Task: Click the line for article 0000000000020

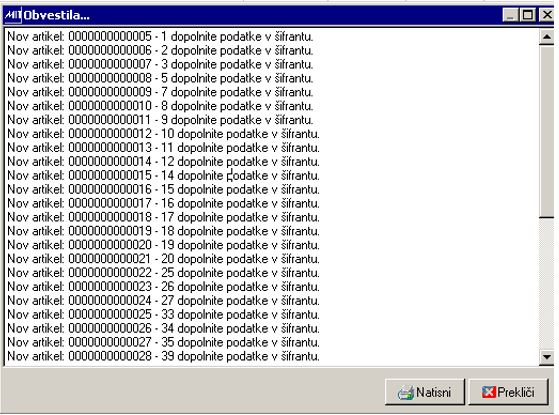Action: (163, 245)
